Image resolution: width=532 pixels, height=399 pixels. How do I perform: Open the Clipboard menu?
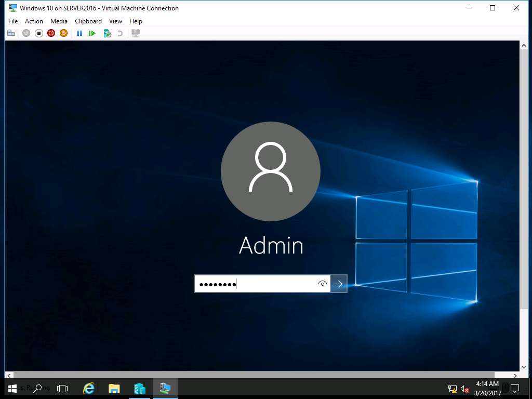(88, 21)
